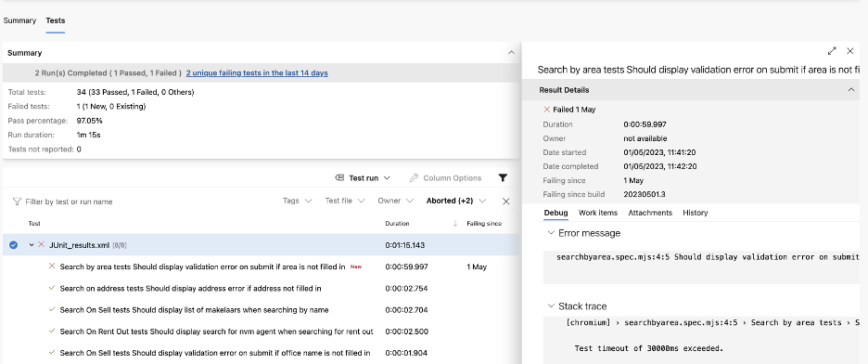Open the Debug tab

[555, 213]
